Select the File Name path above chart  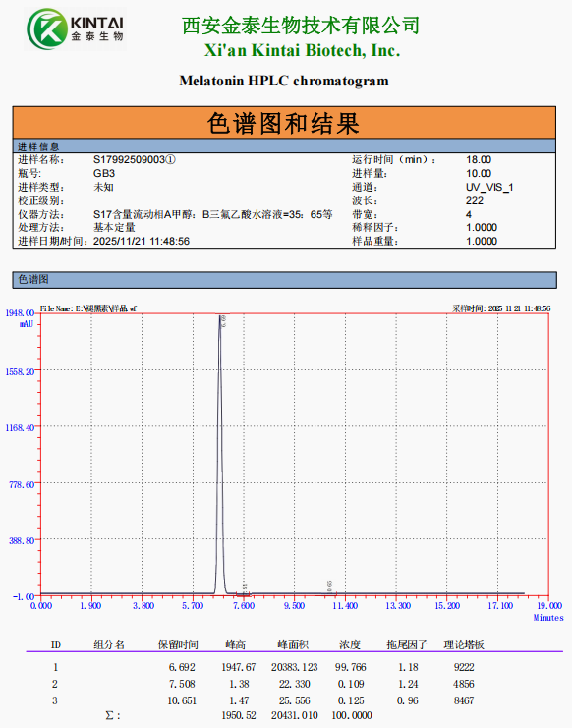point(87,308)
